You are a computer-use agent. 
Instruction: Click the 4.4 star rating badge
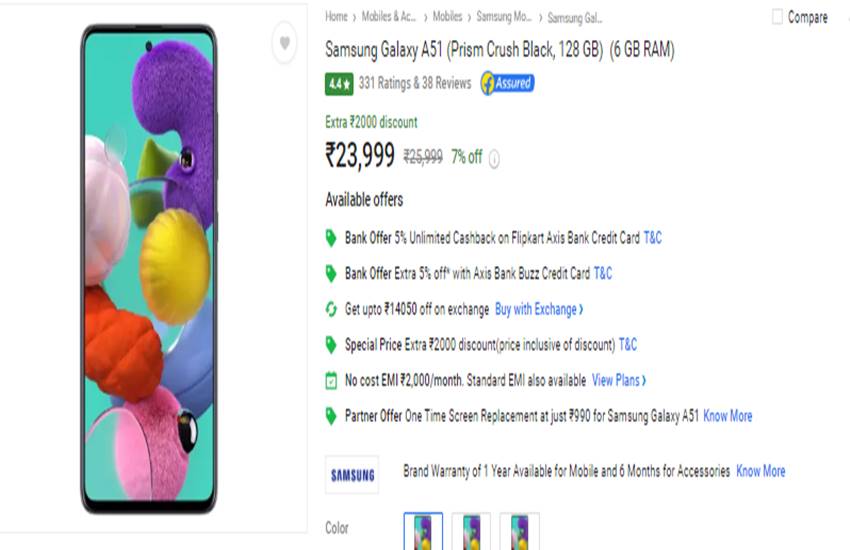[x=339, y=84]
